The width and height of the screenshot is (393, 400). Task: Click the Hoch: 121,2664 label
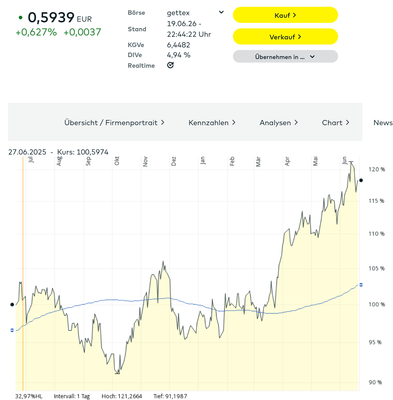coord(122,396)
